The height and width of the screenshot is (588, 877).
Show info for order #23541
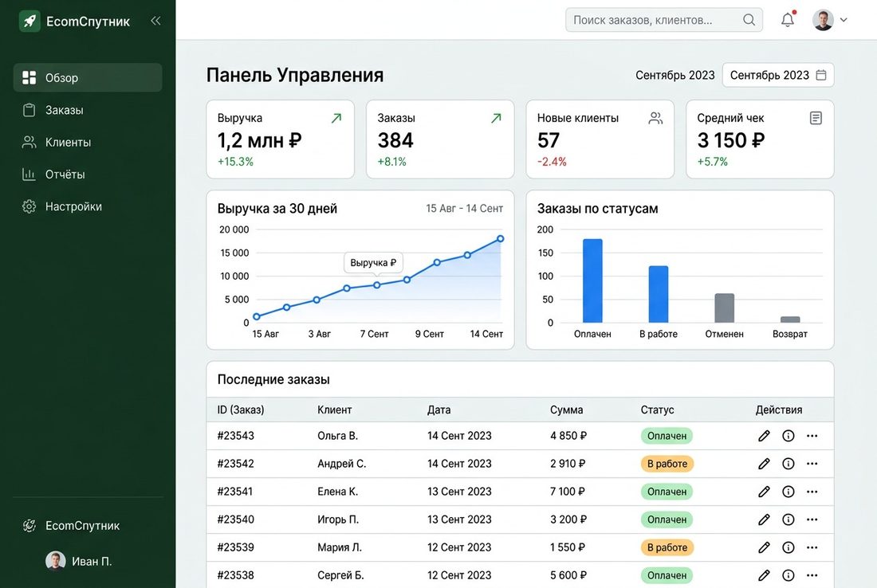tap(788, 492)
